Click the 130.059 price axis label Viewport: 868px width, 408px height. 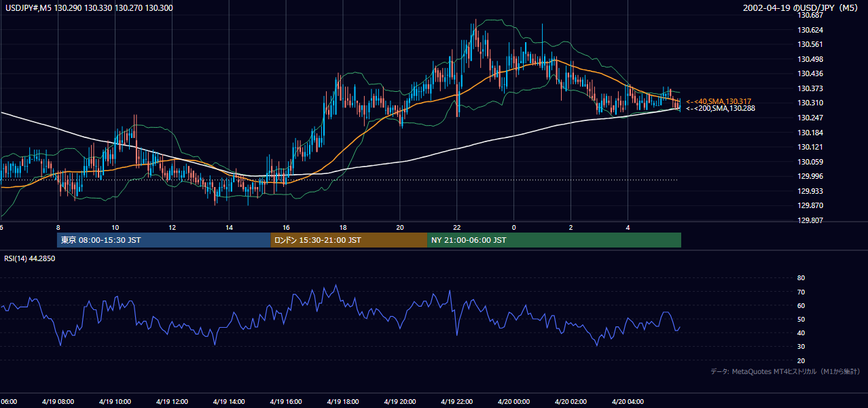tap(810, 162)
